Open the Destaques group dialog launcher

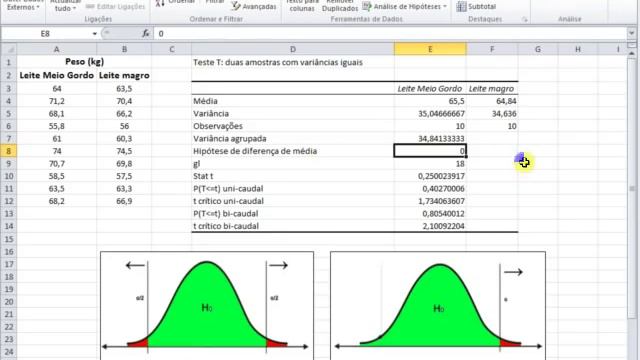(x=524, y=19)
